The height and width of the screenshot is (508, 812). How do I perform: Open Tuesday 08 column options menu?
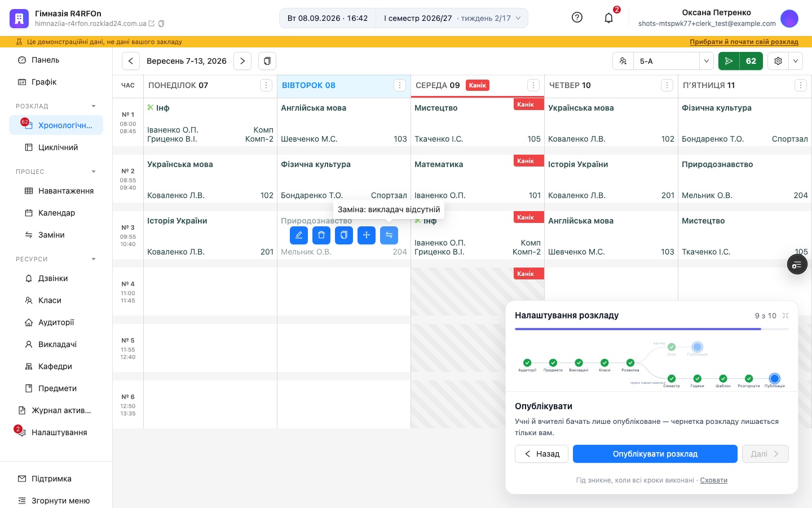(400, 85)
